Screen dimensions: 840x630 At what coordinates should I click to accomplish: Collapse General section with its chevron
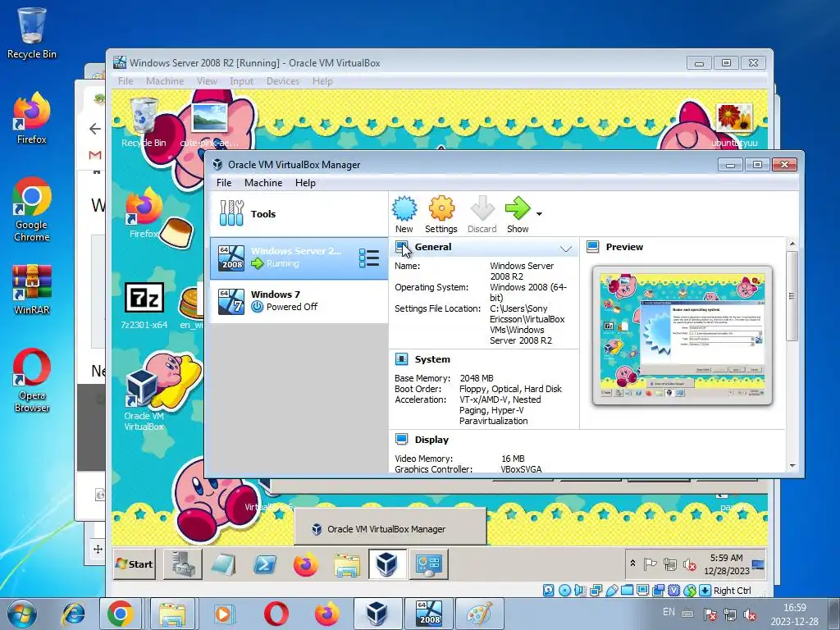(x=566, y=248)
